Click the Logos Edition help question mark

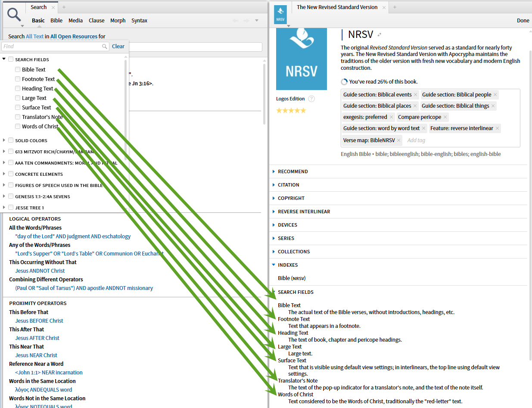tap(311, 99)
